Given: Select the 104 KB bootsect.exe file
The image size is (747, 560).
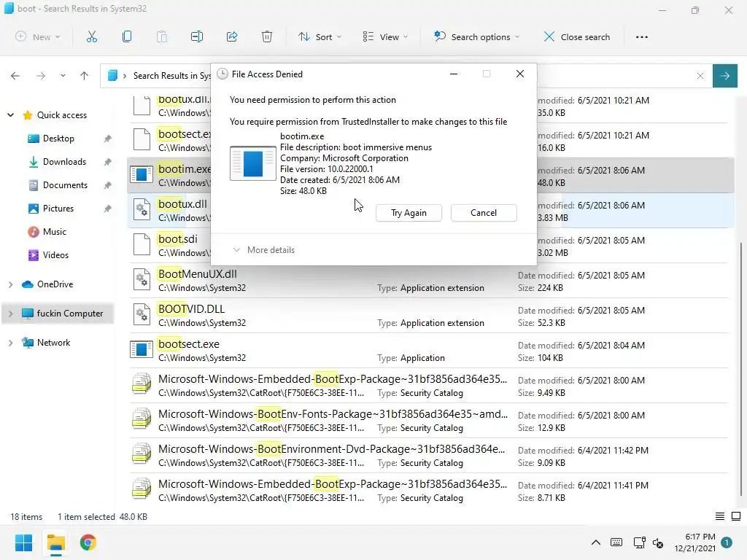Looking at the screenshot, I should tap(429, 351).
